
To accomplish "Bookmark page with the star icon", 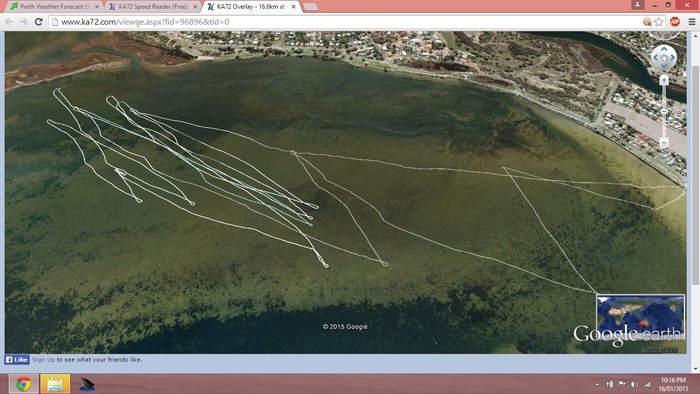I will (x=659, y=21).
